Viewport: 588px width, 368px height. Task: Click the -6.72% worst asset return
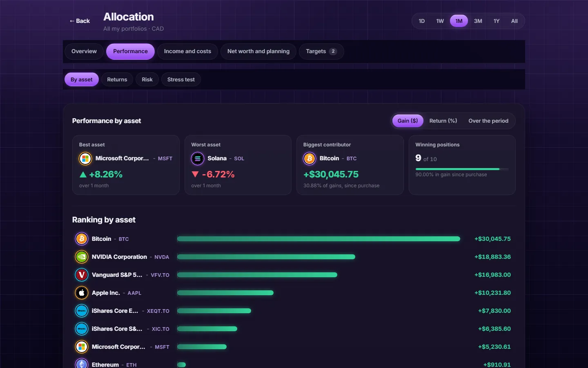[218, 174]
